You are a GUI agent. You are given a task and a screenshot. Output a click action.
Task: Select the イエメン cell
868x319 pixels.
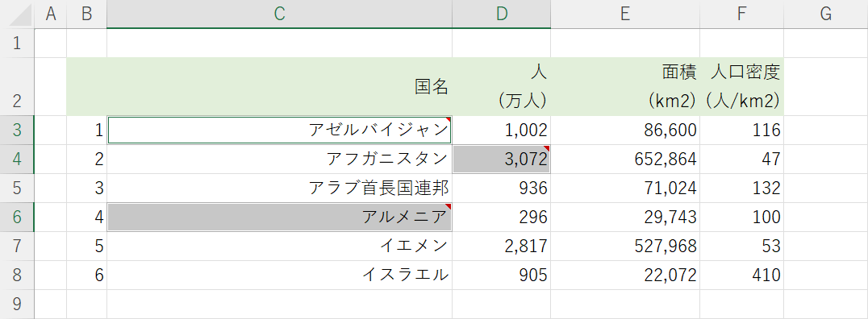pos(280,246)
